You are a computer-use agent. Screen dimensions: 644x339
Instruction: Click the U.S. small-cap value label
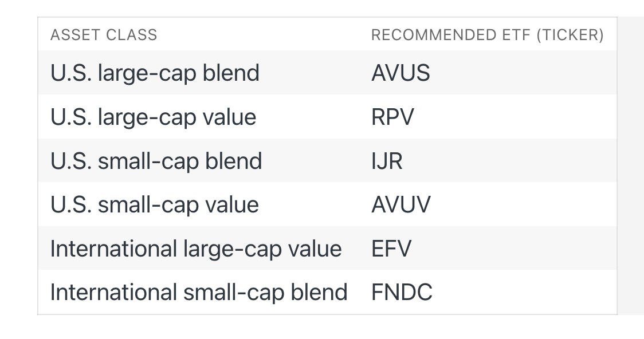point(155,204)
